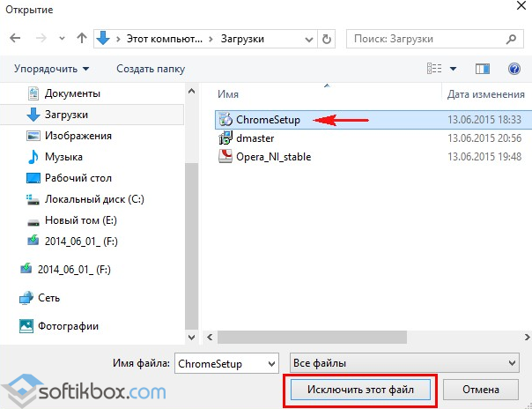532x409 pixels.
Task: Open the help question mark icon
Action: click(514, 68)
